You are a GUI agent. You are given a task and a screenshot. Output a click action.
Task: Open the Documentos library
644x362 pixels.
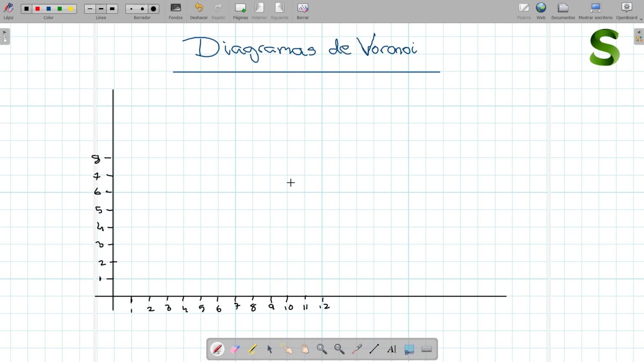pos(563,8)
